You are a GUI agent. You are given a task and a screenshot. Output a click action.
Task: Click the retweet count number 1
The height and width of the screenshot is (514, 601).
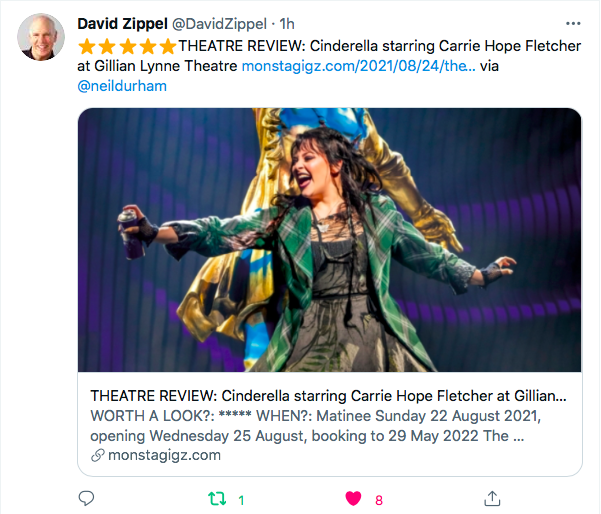click(x=241, y=499)
